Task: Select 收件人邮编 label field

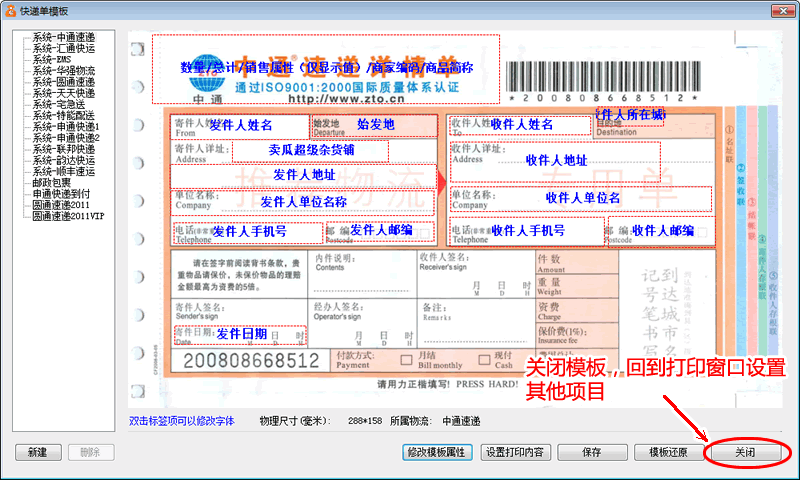Action: click(x=662, y=232)
